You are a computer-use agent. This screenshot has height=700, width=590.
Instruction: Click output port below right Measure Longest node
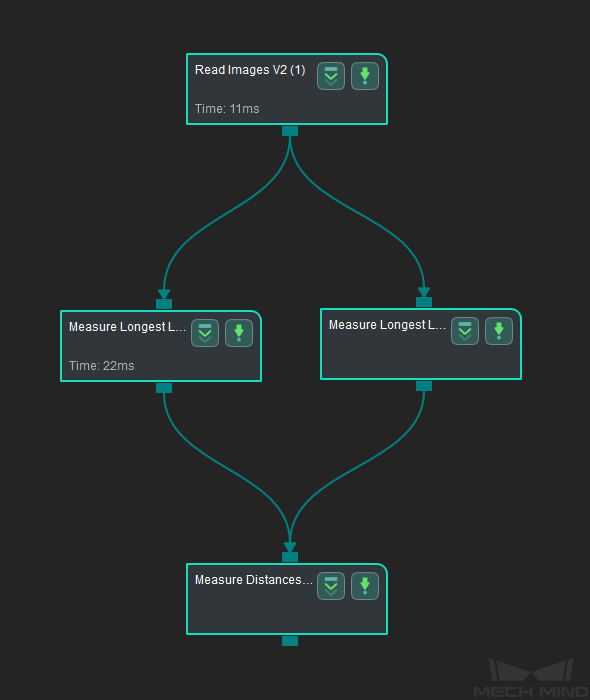pyautogui.click(x=424, y=386)
